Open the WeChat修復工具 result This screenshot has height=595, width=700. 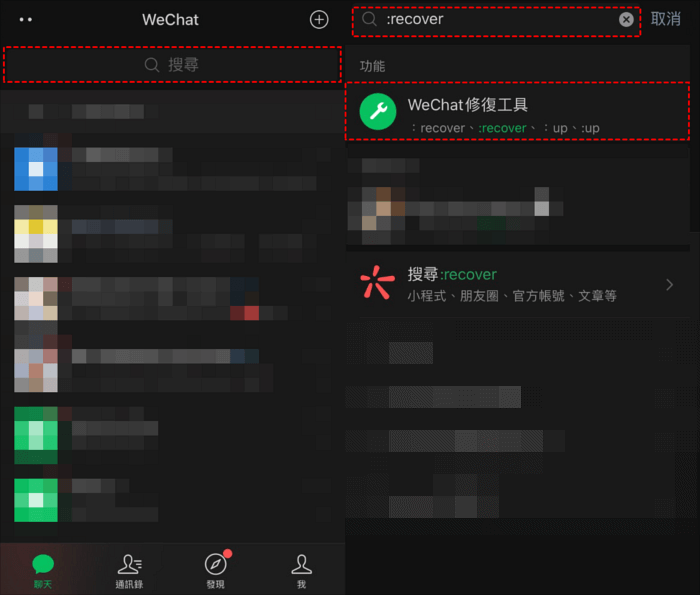(x=517, y=112)
